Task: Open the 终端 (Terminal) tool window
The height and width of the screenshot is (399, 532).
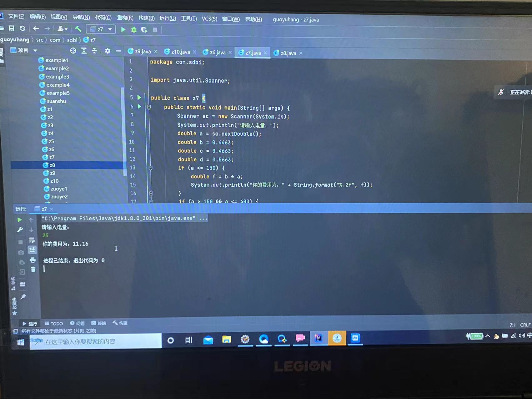Action: pos(98,323)
